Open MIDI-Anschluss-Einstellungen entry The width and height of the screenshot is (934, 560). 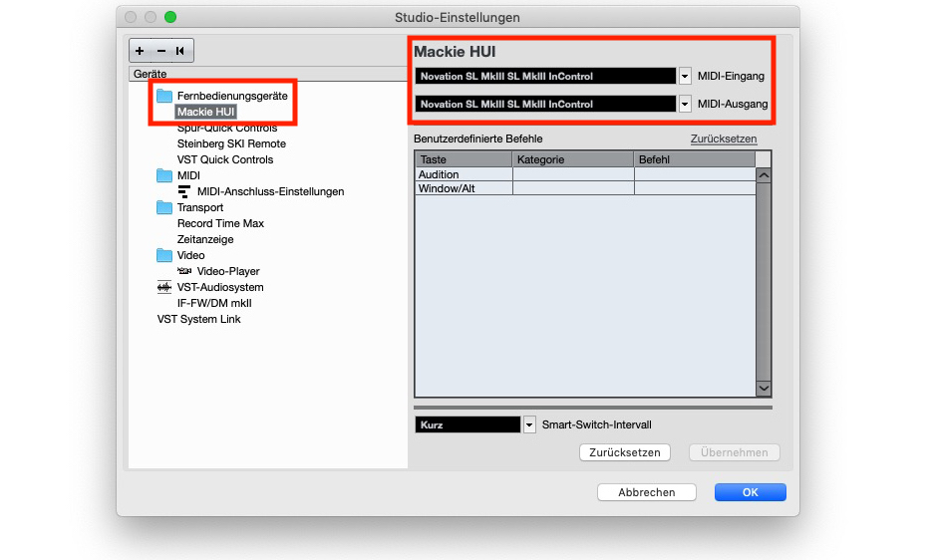pyautogui.click(x=270, y=192)
